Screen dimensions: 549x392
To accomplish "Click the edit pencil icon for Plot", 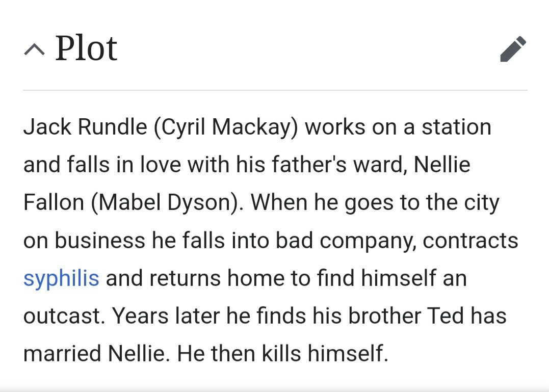I will click(x=513, y=49).
